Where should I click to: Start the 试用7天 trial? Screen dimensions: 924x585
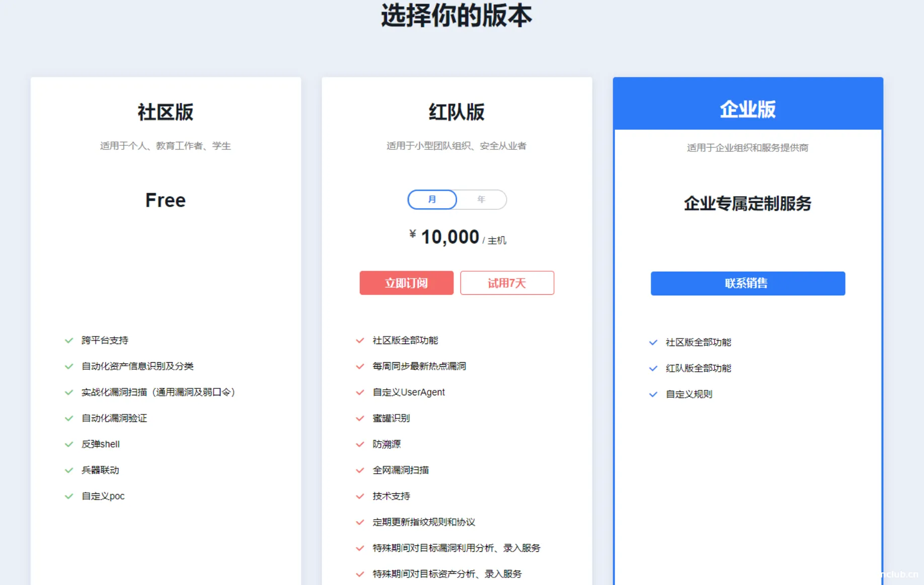coord(507,283)
